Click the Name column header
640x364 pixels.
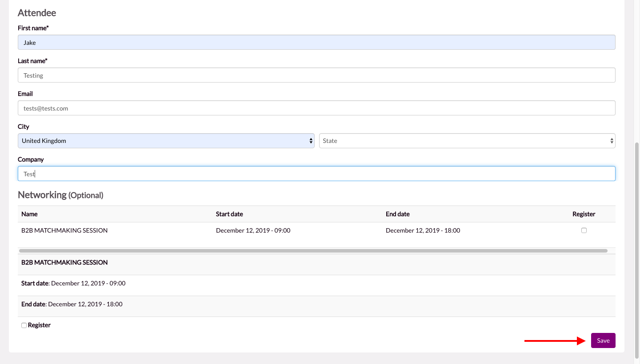(x=29, y=214)
